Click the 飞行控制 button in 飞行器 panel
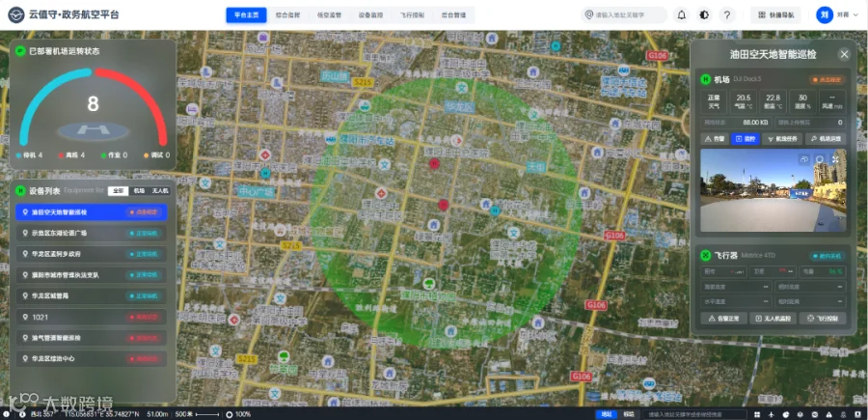Screen dimensions: 868x420 823,319
